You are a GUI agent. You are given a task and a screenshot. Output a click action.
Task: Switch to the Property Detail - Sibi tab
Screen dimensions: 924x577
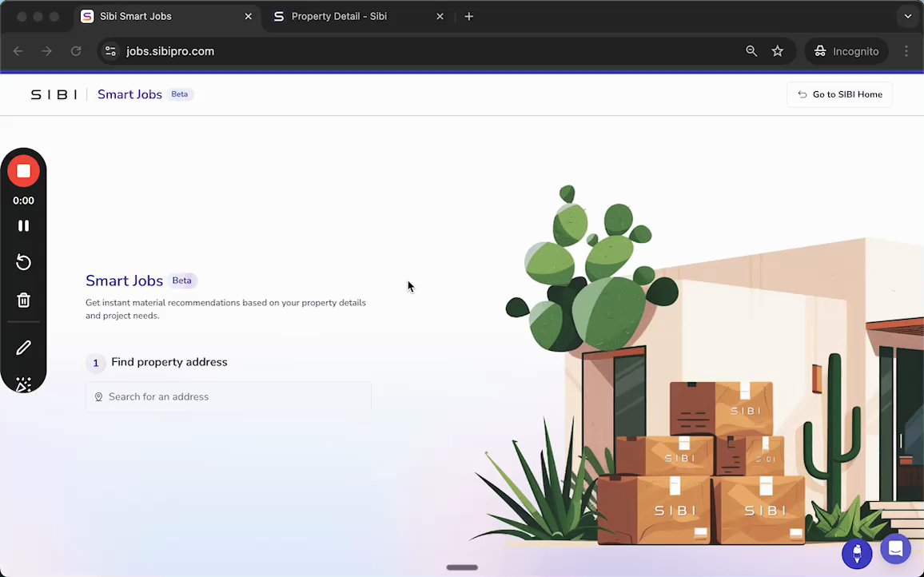(359, 17)
